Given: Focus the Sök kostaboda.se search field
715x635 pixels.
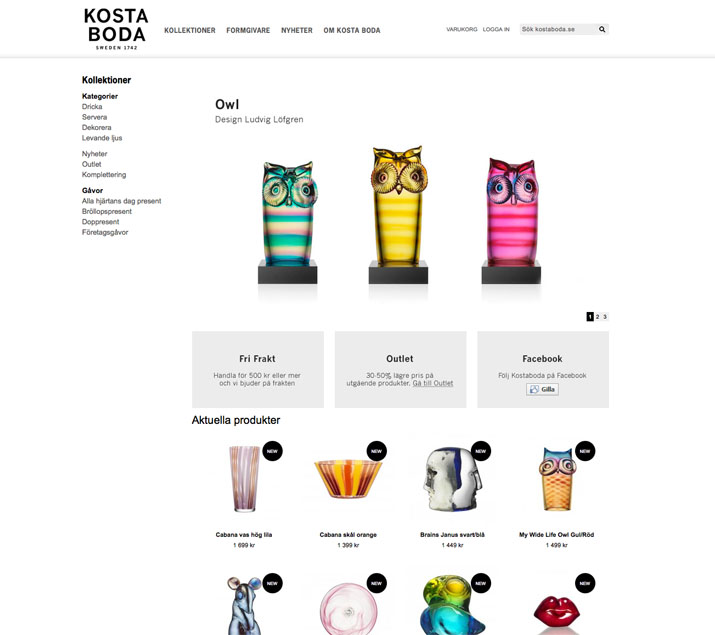Looking at the screenshot, I should click(558, 29).
